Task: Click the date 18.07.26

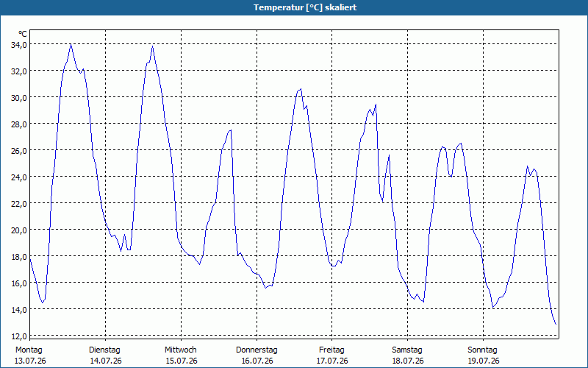Action: (408, 361)
